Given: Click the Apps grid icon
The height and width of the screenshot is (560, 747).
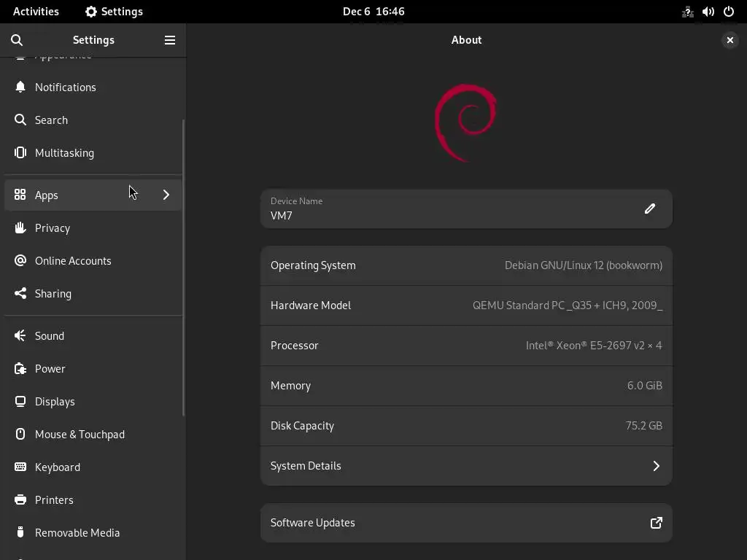Looking at the screenshot, I should click(20, 195).
